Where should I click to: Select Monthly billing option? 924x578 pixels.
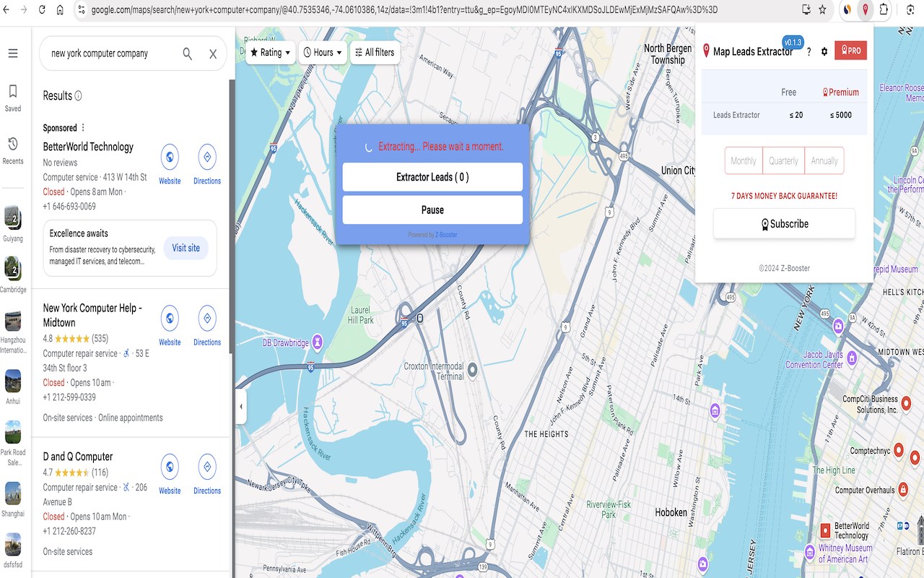pyautogui.click(x=744, y=161)
